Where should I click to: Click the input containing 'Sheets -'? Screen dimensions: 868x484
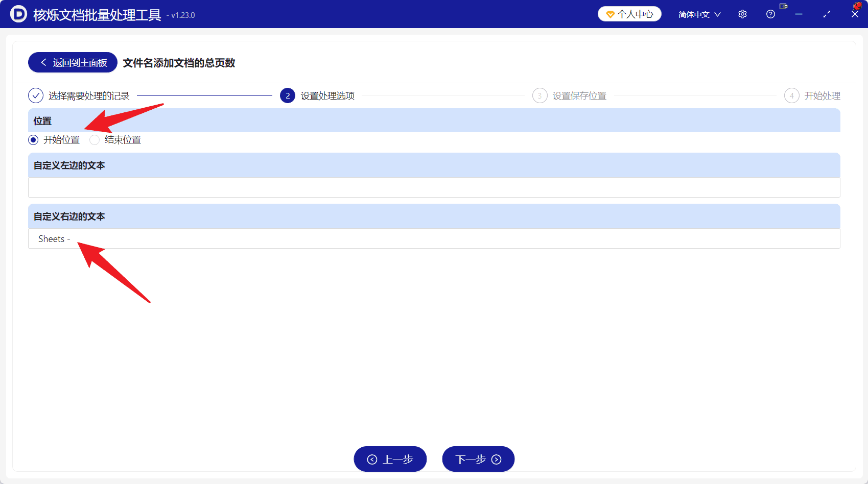click(x=434, y=238)
